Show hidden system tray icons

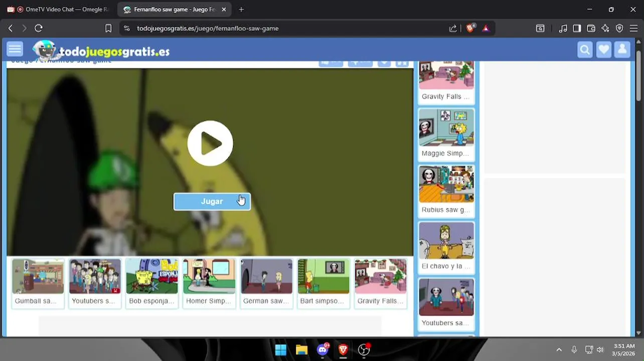[x=559, y=349]
